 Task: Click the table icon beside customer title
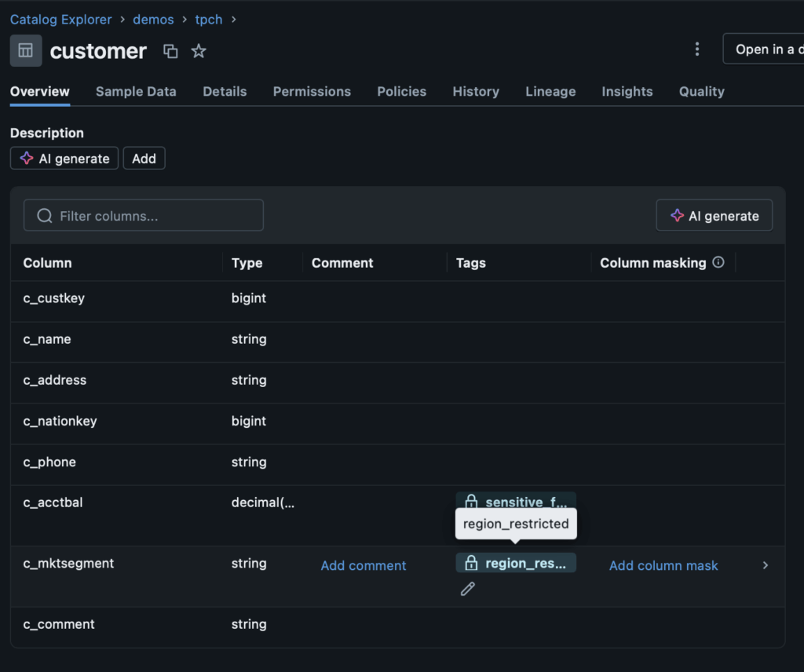pos(26,51)
